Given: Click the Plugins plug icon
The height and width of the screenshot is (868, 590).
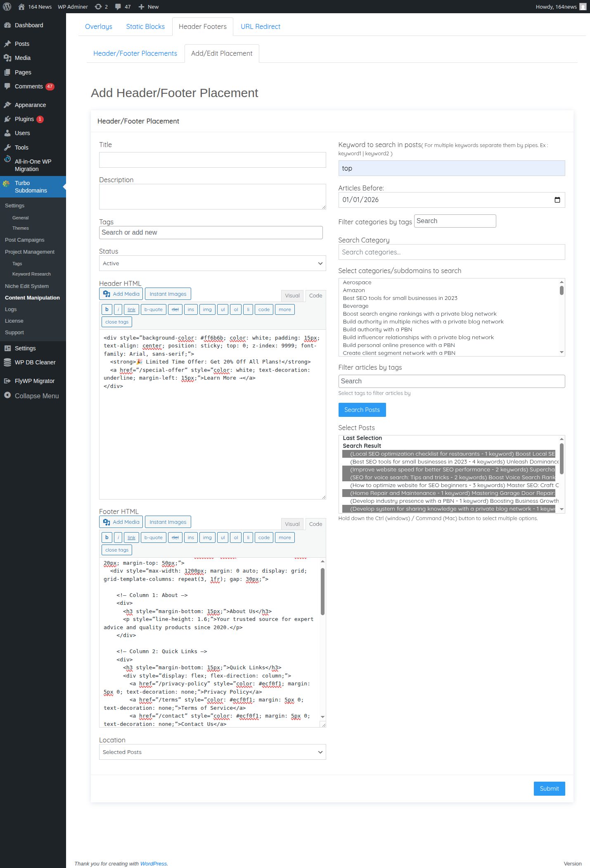Looking at the screenshot, I should point(7,119).
